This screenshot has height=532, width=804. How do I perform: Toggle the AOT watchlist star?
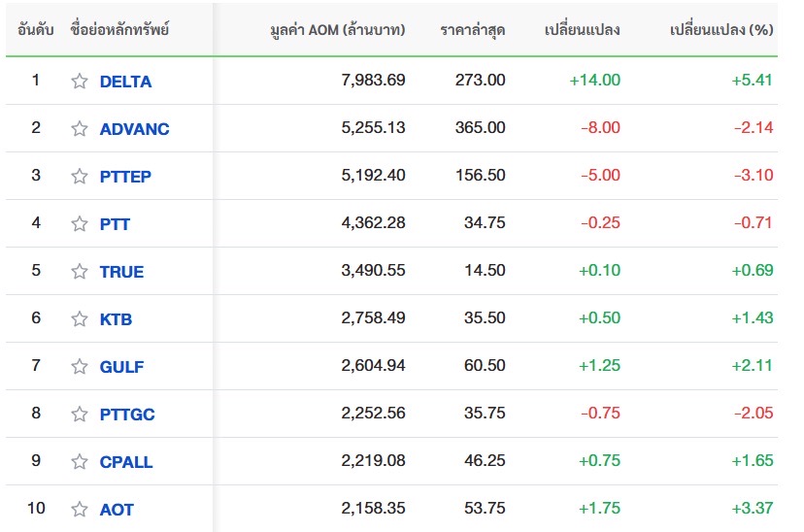[x=80, y=510]
